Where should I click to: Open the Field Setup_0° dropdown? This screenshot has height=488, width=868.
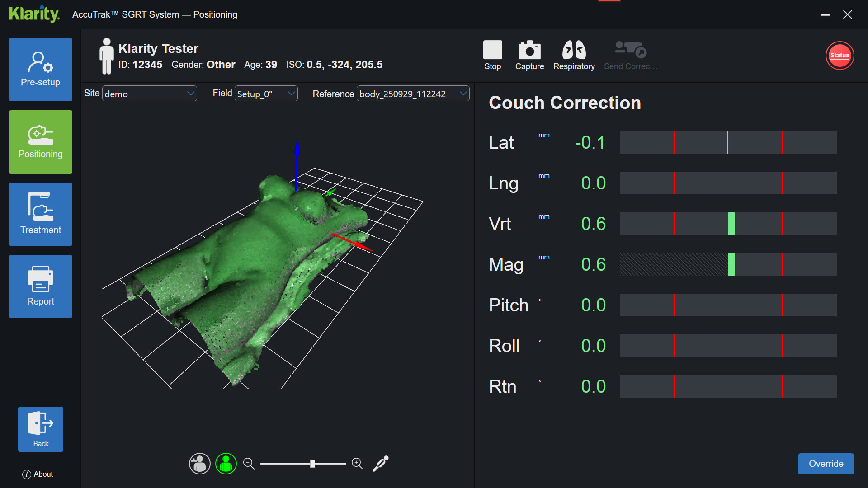click(266, 94)
